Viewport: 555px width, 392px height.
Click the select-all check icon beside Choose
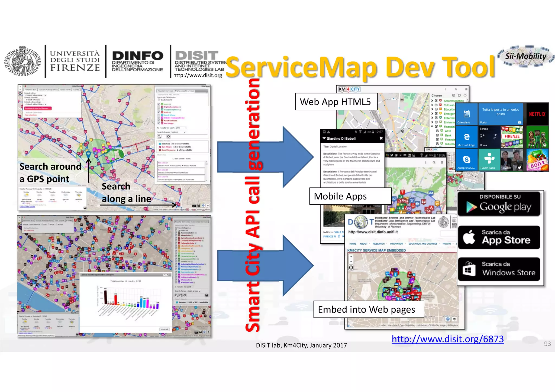[454, 95]
